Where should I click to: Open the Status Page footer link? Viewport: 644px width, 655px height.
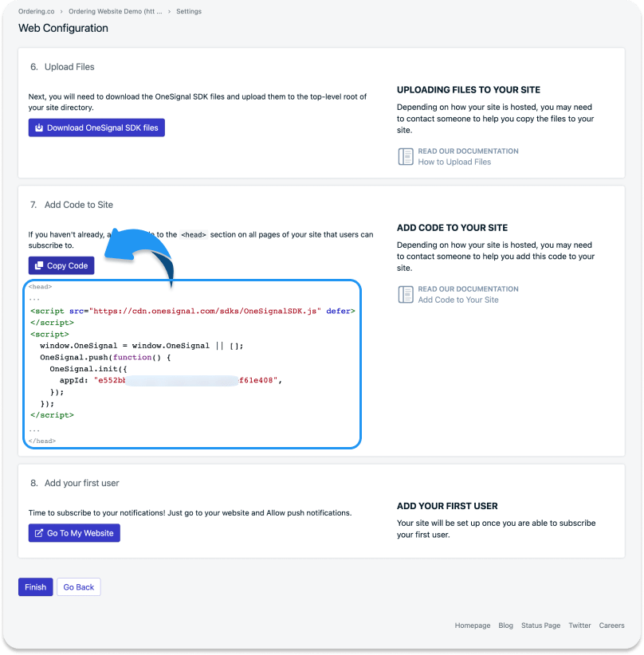(540, 626)
